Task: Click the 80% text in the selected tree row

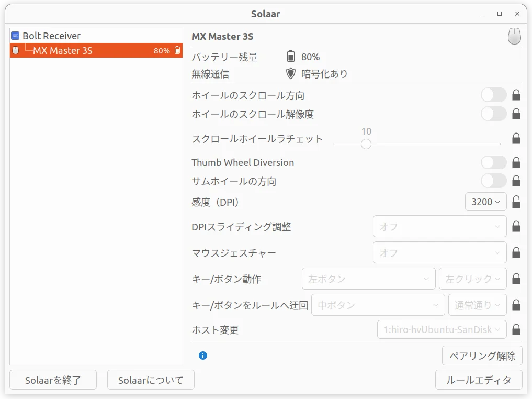Action: [162, 51]
